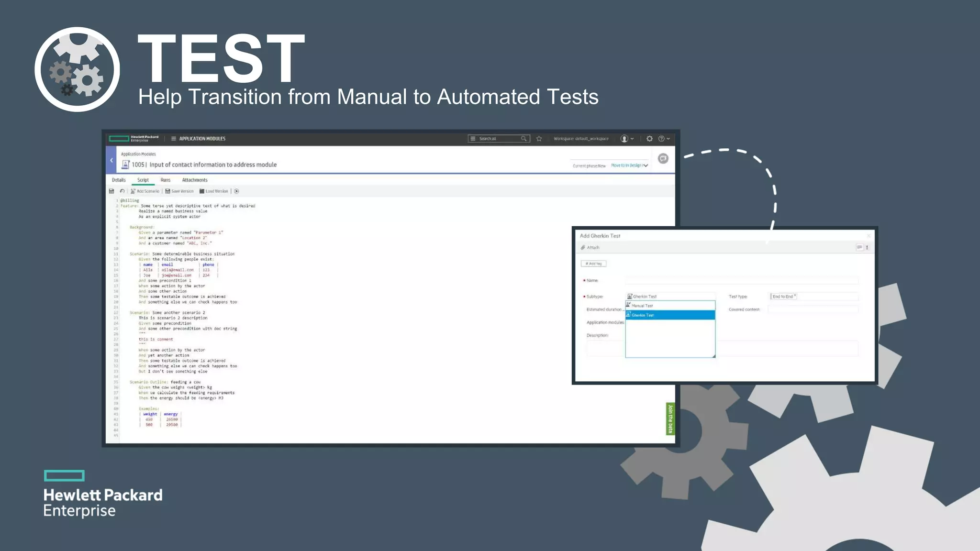
Task: Select Manual Test from subtype list
Action: (x=670, y=306)
